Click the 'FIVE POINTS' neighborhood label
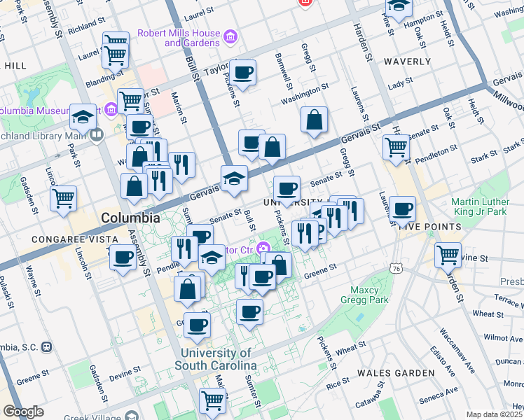This screenshot has height=420, width=524. click(431, 227)
